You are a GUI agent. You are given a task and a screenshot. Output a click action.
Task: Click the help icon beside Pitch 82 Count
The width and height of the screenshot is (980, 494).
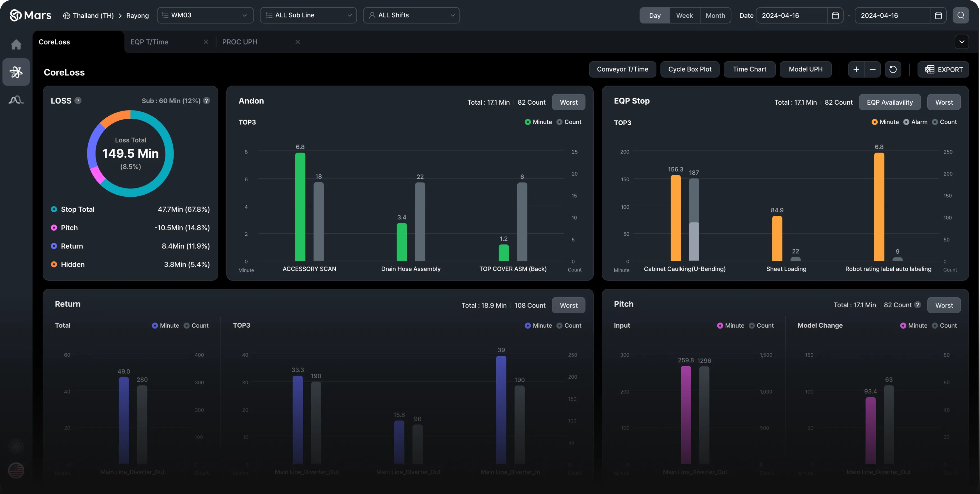917,304
